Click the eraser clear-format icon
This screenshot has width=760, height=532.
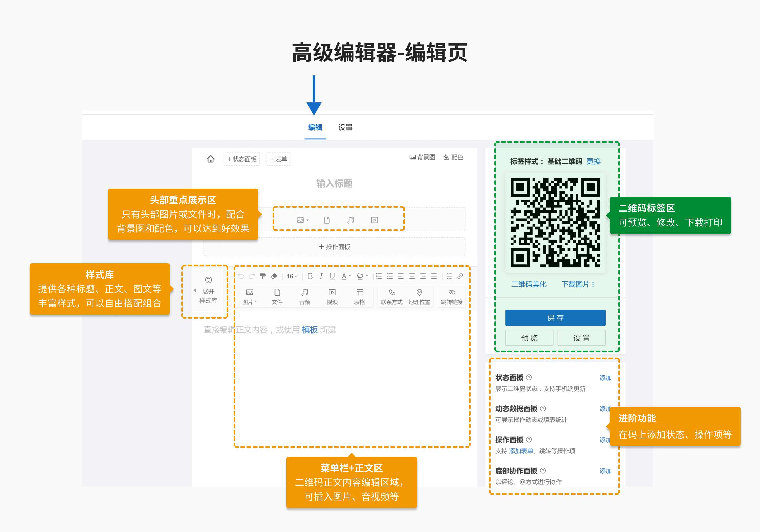[x=274, y=276]
